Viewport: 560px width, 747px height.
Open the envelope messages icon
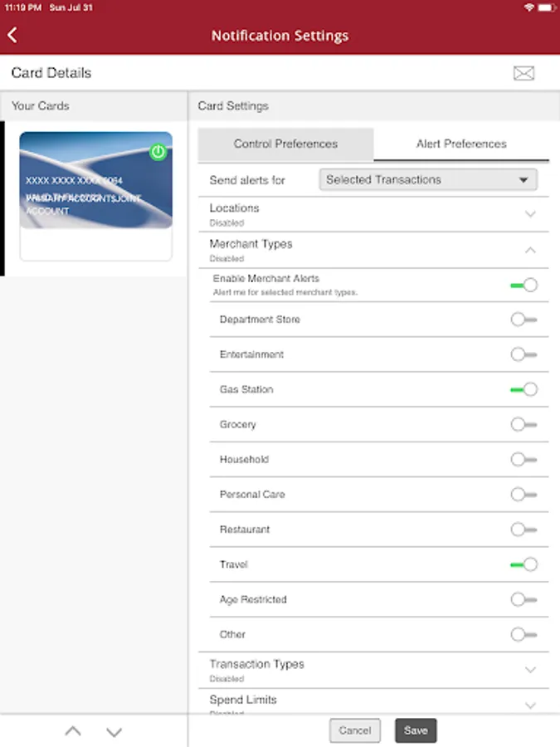click(x=523, y=73)
